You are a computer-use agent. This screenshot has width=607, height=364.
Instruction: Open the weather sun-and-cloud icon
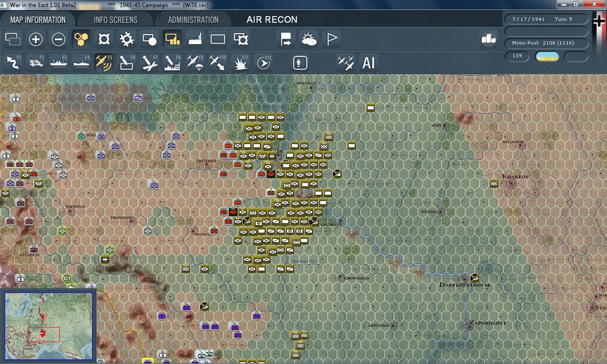[x=309, y=39]
